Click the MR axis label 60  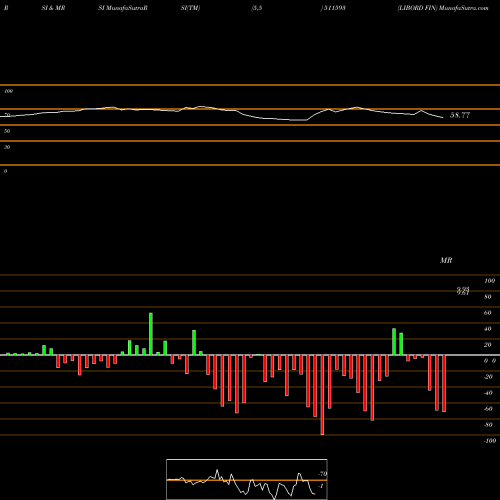tap(488, 313)
